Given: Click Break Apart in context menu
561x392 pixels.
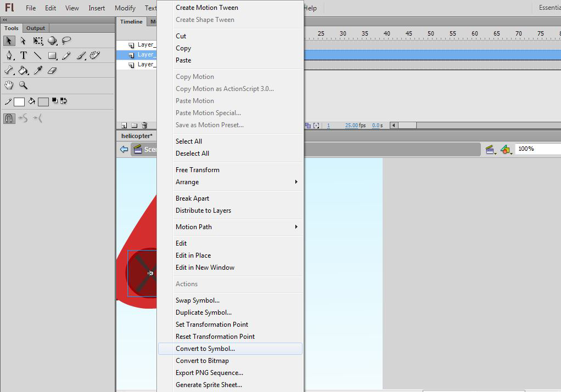Looking at the screenshot, I should pyautogui.click(x=192, y=198).
